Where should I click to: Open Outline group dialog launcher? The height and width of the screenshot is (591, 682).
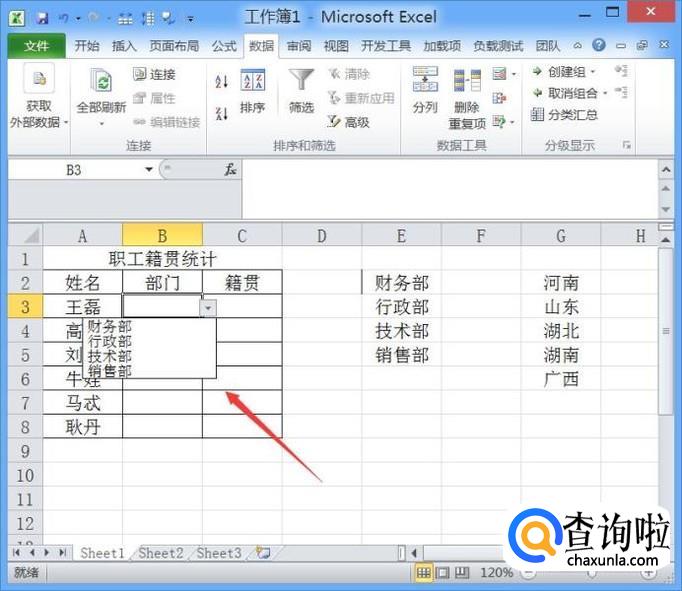pyautogui.click(x=626, y=145)
